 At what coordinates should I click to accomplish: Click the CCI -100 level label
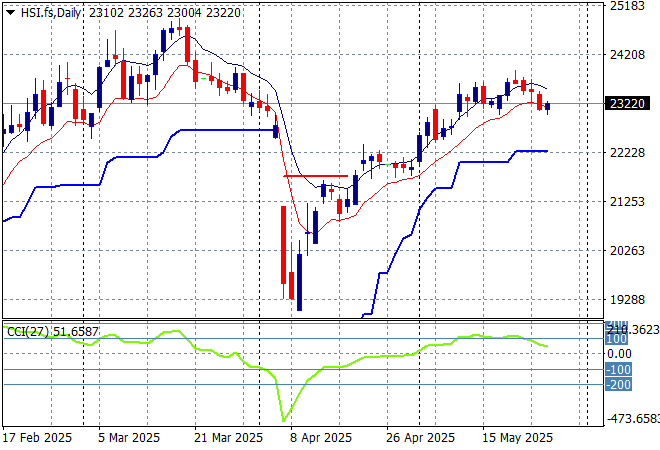tap(618, 370)
